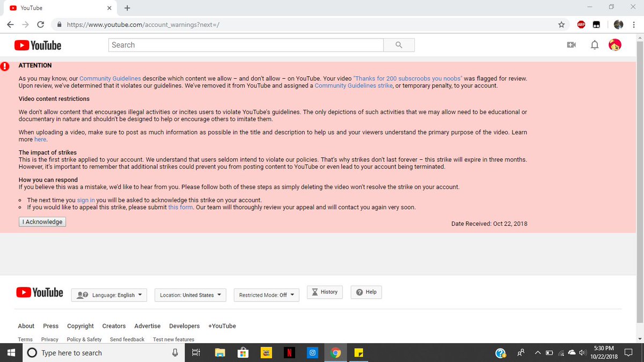The width and height of the screenshot is (644, 362).
Task: Open the Help button in the footer
Action: [x=366, y=292]
